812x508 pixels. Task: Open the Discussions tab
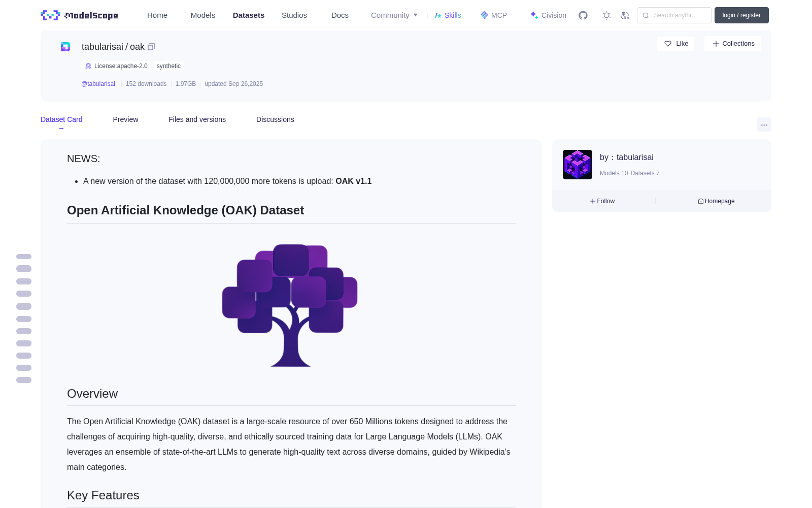[275, 119]
